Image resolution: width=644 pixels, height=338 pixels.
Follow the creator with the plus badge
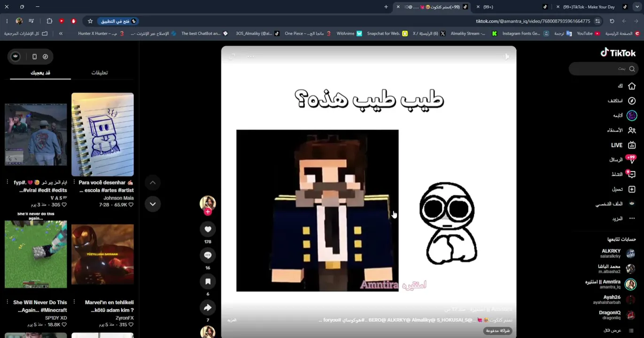pyautogui.click(x=208, y=212)
